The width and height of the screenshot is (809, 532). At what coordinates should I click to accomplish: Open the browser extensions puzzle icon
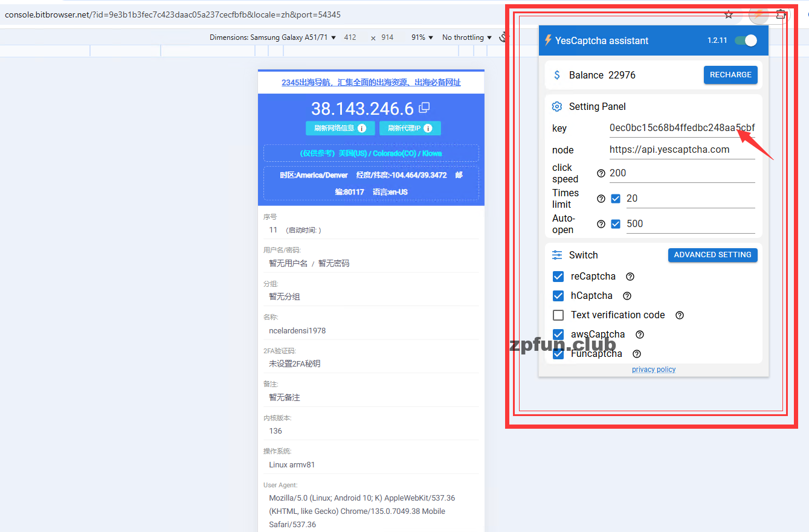(x=781, y=14)
